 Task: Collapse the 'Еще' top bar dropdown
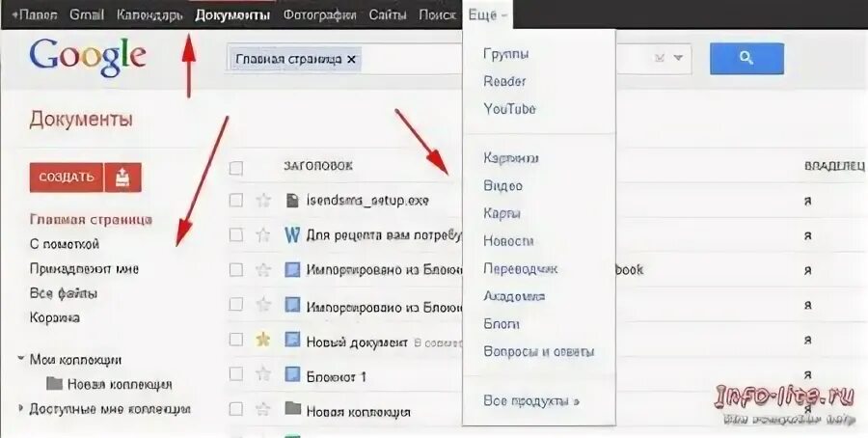pyautogui.click(x=487, y=14)
